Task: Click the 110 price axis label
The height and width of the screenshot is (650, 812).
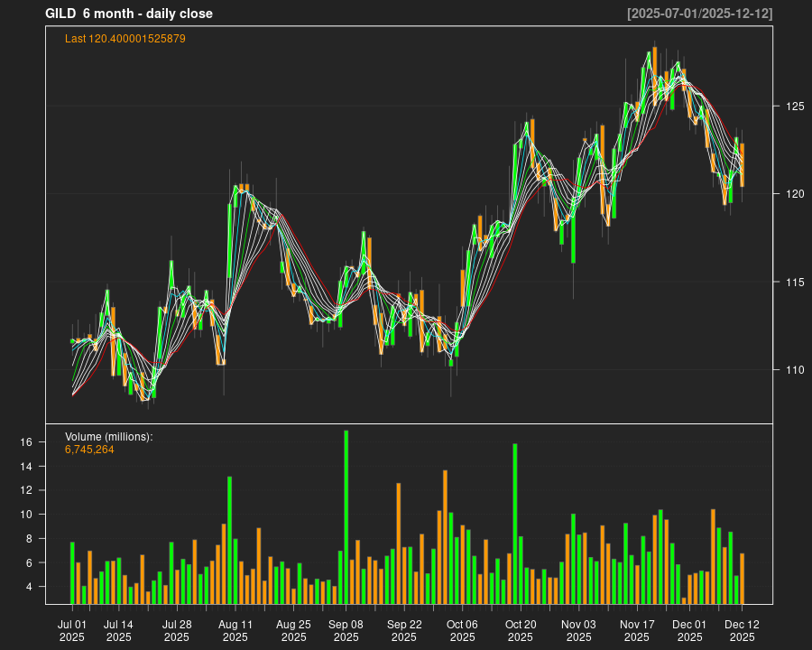Action: tap(794, 370)
